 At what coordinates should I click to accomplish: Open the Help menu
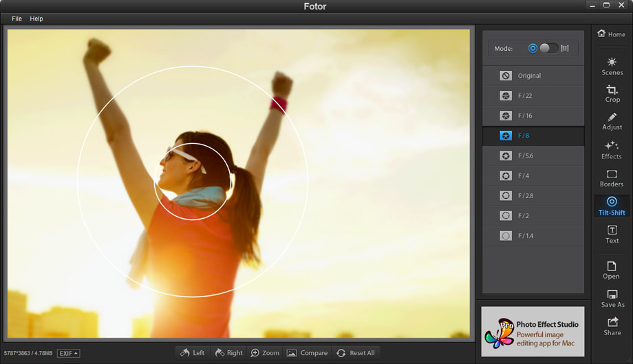(x=36, y=19)
